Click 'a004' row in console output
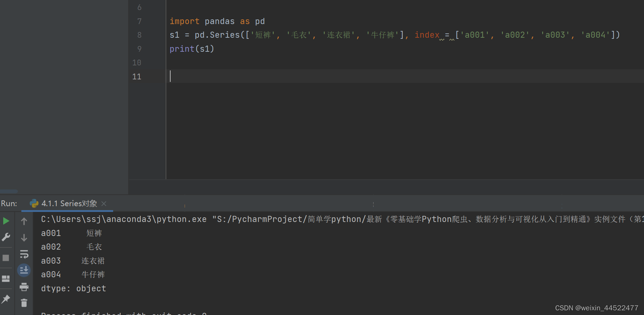The height and width of the screenshot is (315, 644). point(73,275)
